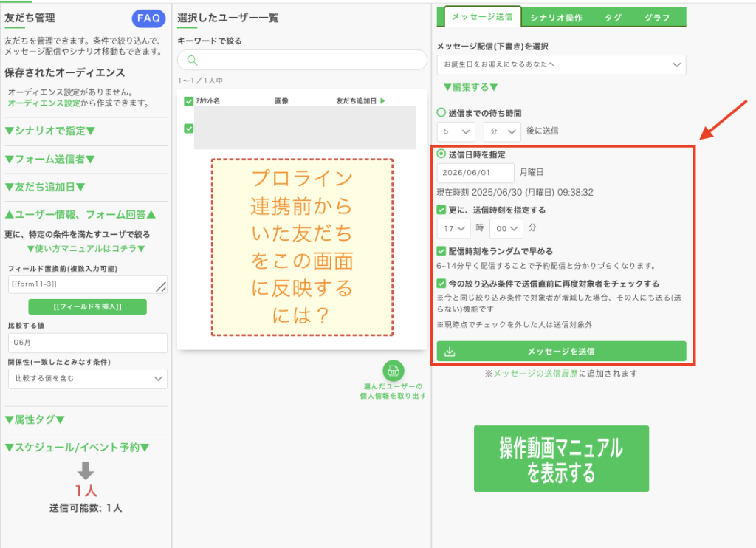Open the メッセージの送信履歴 link
Image resolution: width=756 pixels, height=548 pixels.
(x=535, y=374)
